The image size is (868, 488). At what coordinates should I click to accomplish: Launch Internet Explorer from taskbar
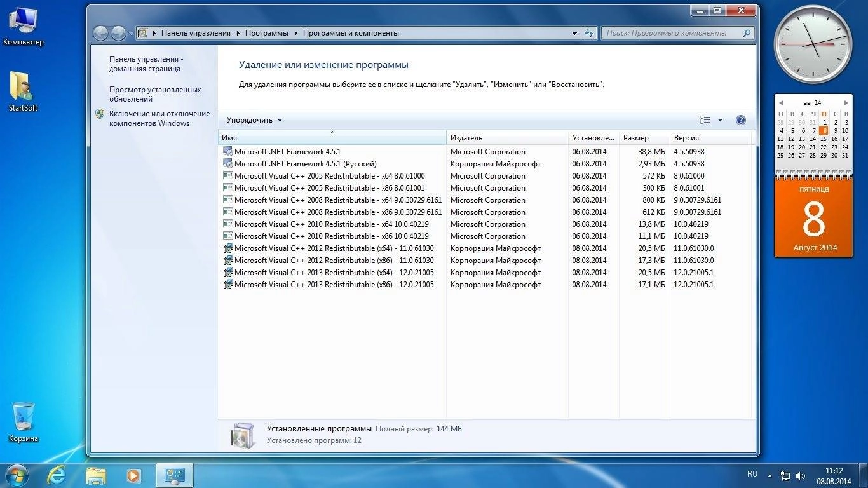point(57,475)
